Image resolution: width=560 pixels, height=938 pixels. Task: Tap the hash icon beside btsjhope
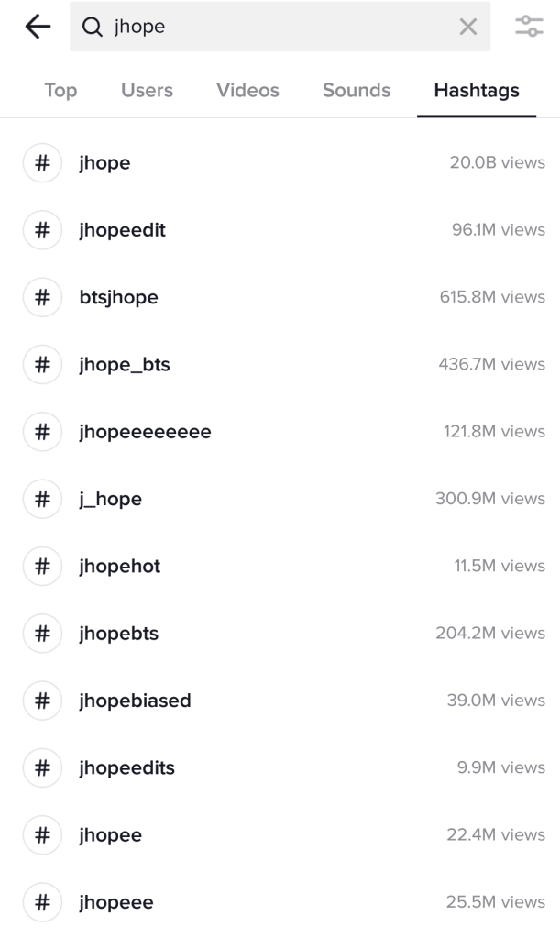tap(41, 297)
